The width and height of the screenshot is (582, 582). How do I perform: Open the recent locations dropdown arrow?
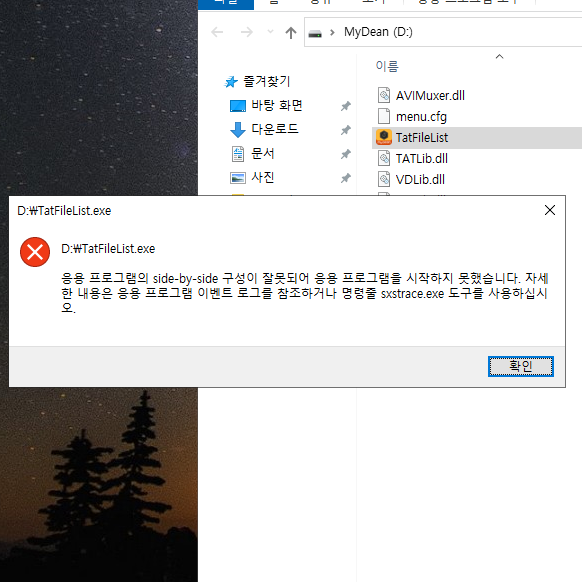click(x=270, y=32)
